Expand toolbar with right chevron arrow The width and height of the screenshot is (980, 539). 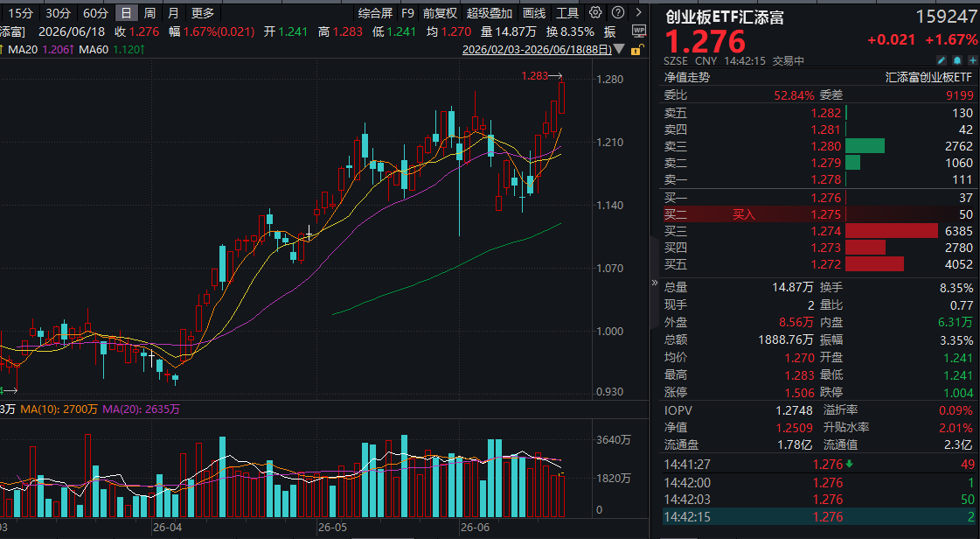(638, 12)
